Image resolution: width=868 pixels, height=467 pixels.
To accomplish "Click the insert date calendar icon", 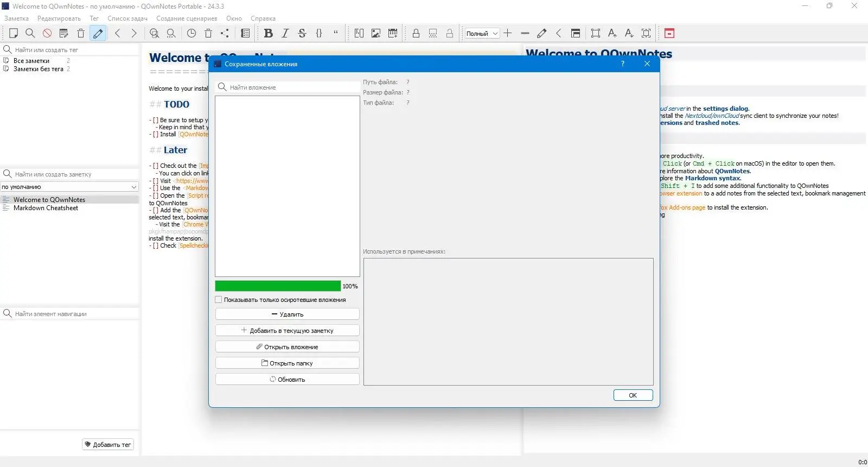I will (393, 33).
